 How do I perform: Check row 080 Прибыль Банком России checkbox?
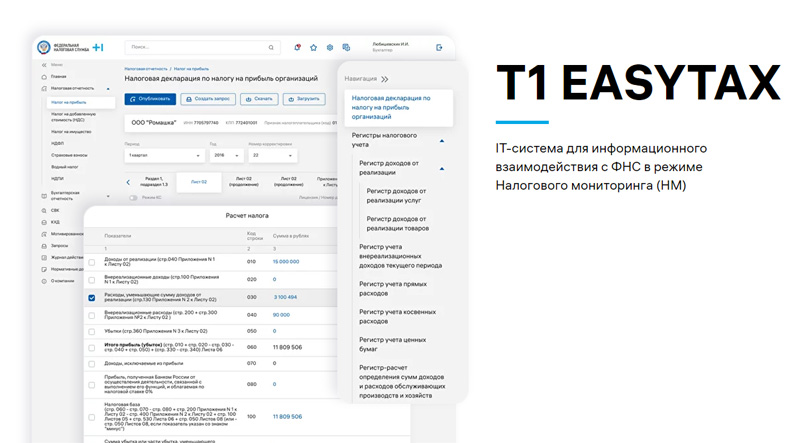point(92,385)
